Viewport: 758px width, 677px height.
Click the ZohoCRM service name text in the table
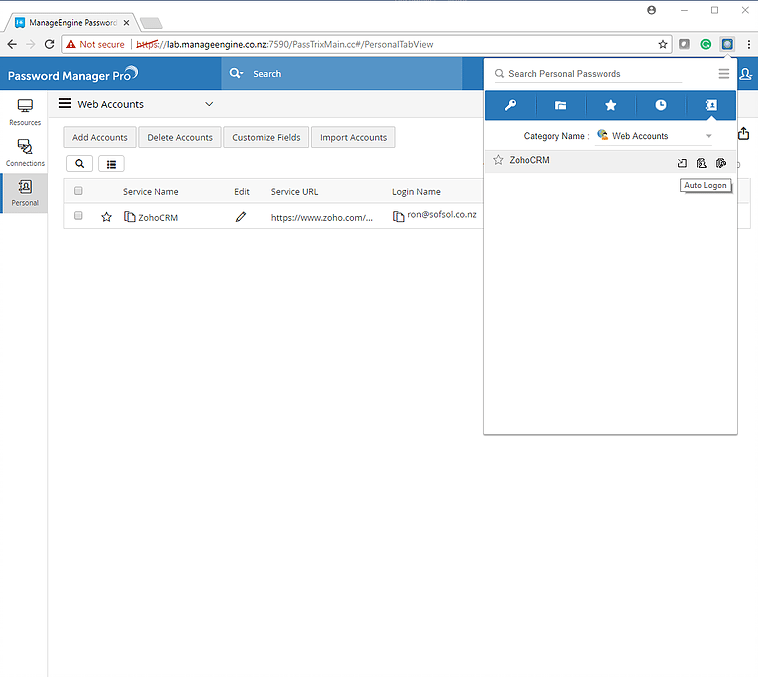pos(158,218)
